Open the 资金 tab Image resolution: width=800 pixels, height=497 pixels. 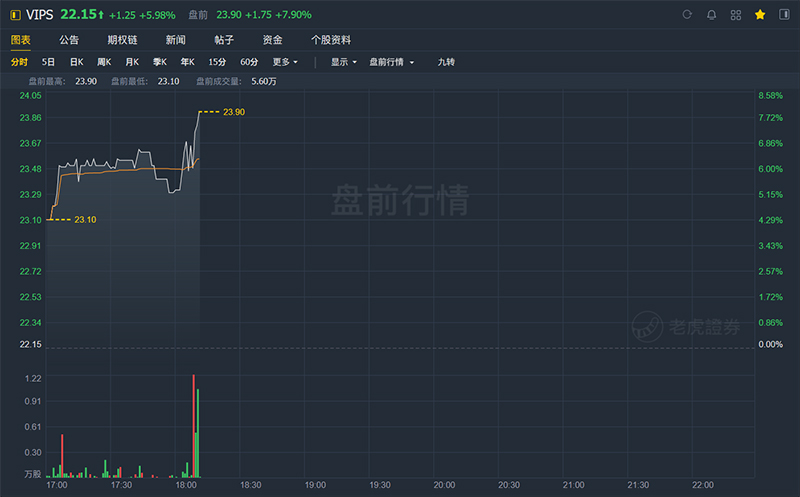tap(272, 40)
